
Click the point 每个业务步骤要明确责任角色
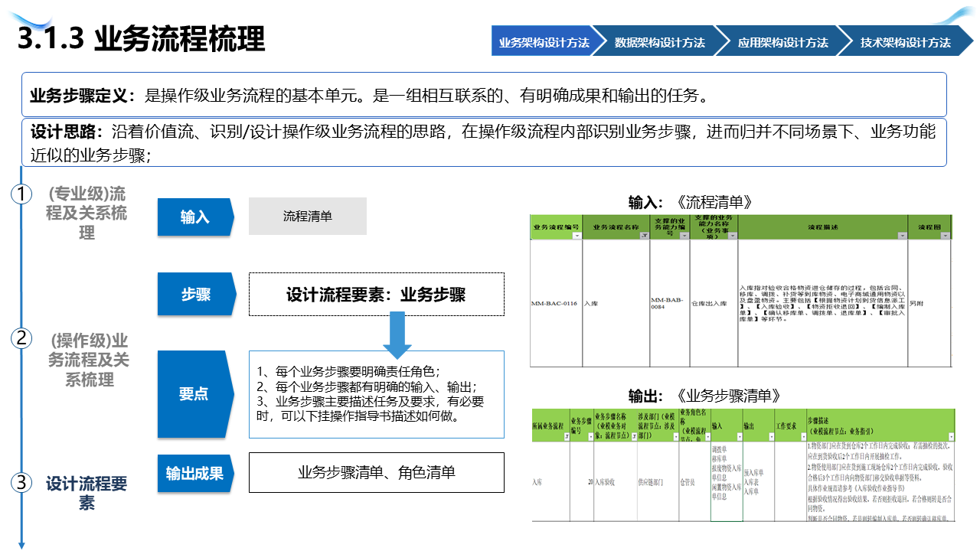(348, 372)
